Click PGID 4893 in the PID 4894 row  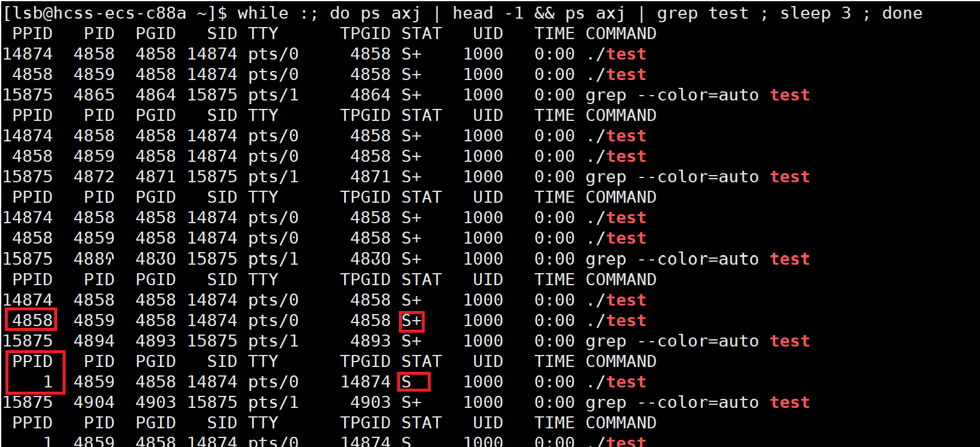click(x=156, y=341)
